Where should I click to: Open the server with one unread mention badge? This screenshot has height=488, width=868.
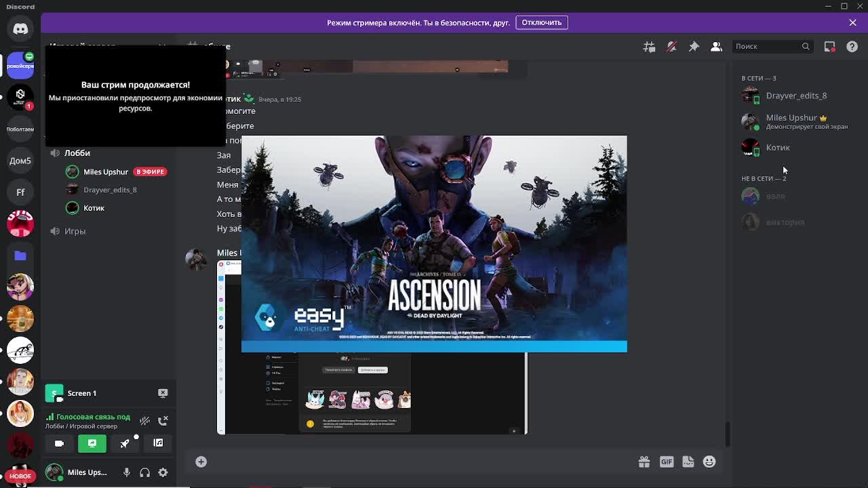[x=20, y=97]
